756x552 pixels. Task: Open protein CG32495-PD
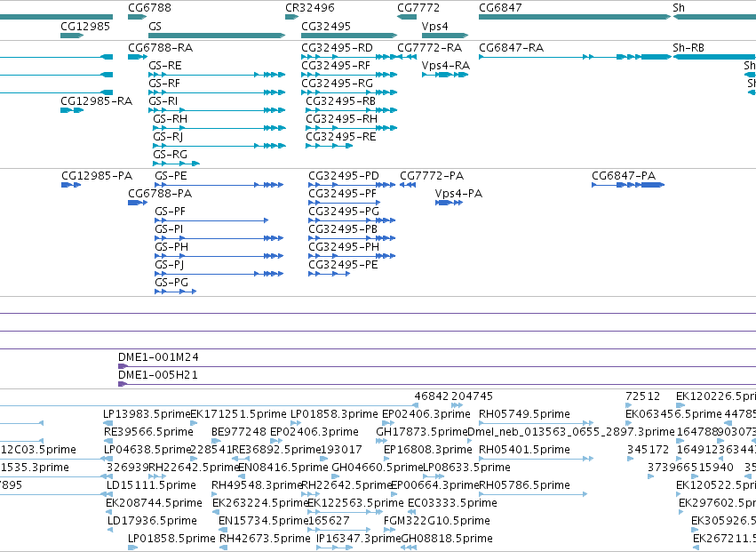pos(352,185)
